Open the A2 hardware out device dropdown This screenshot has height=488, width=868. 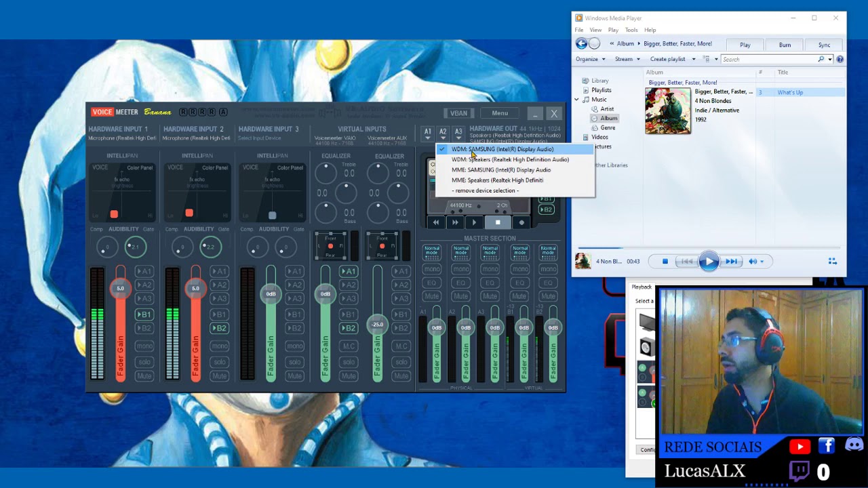[443, 134]
